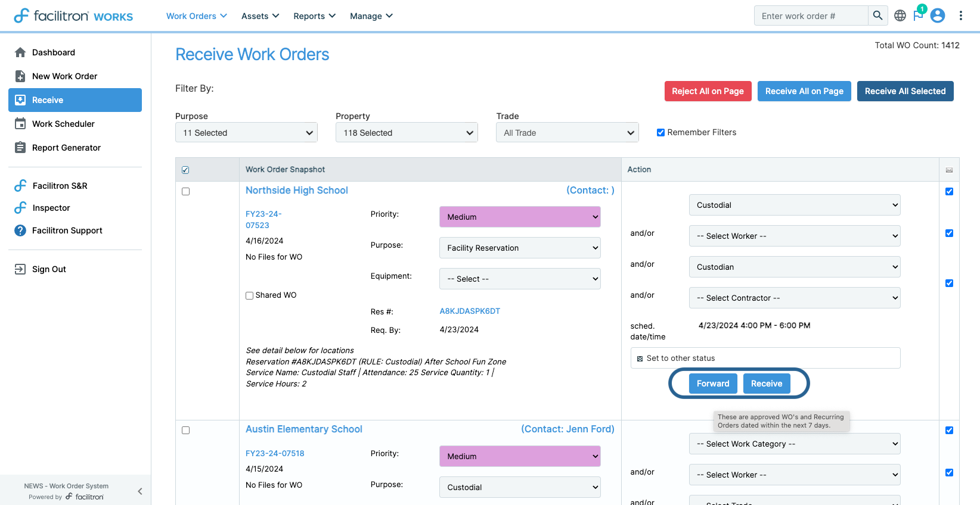Toggle the select-all header checkbox
980x505 pixels.
(x=185, y=170)
